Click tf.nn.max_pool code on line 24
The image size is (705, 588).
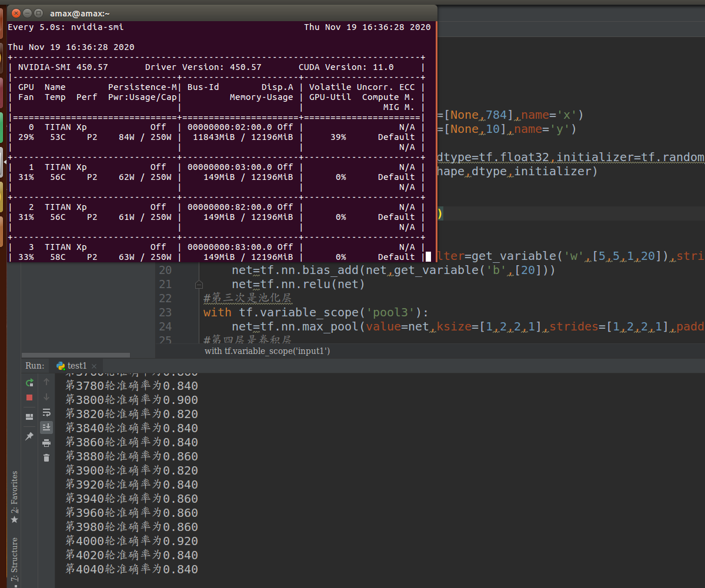[468, 326]
